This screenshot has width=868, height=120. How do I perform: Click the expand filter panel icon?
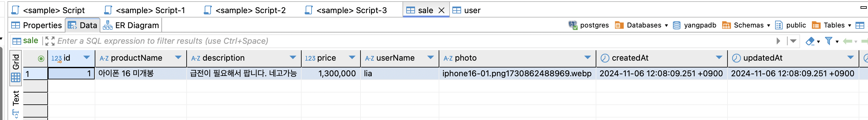pos(50,41)
